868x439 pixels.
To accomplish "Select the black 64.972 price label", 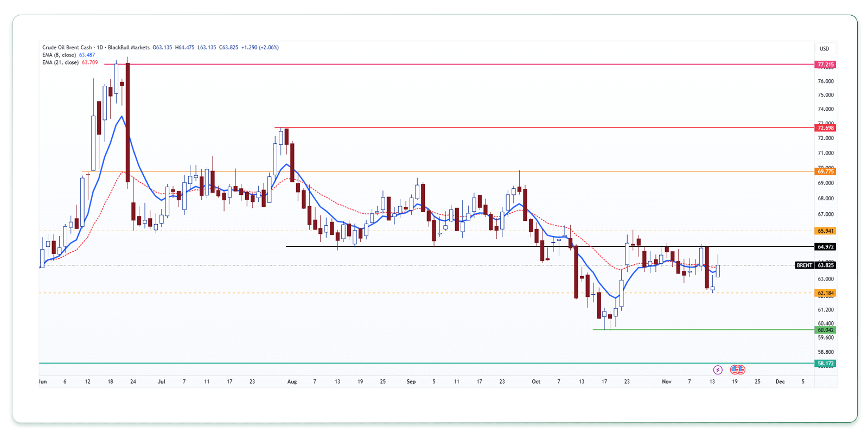I will pos(825,247).
